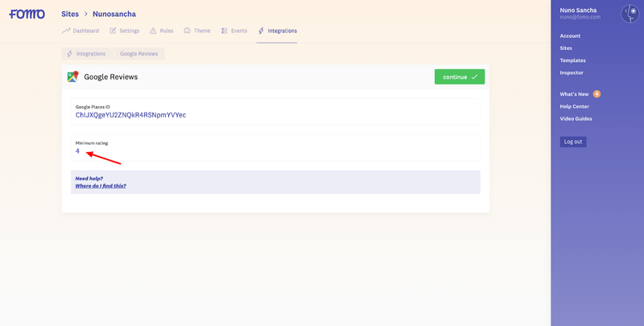Open the Rules tab
644x326 pixels.
[162, 31]
